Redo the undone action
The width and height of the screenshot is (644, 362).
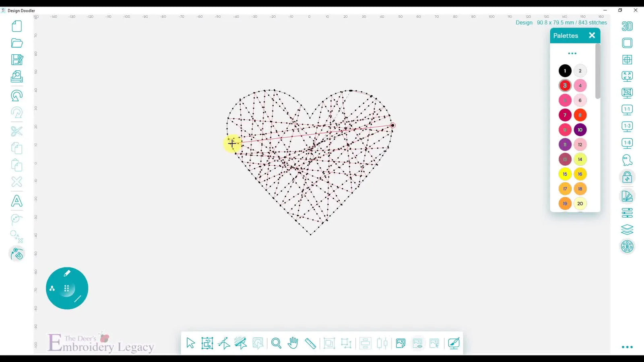pyautogui.click(x=17, y=113)
